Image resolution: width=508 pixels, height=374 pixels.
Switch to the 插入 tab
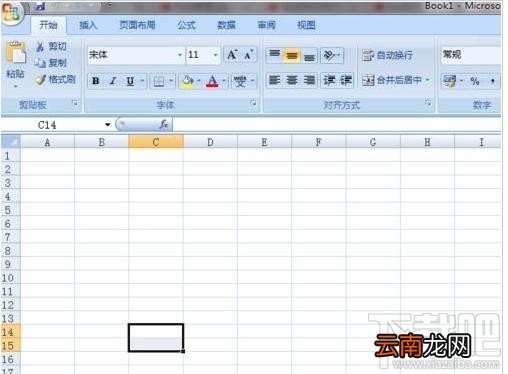coord(88,25)
